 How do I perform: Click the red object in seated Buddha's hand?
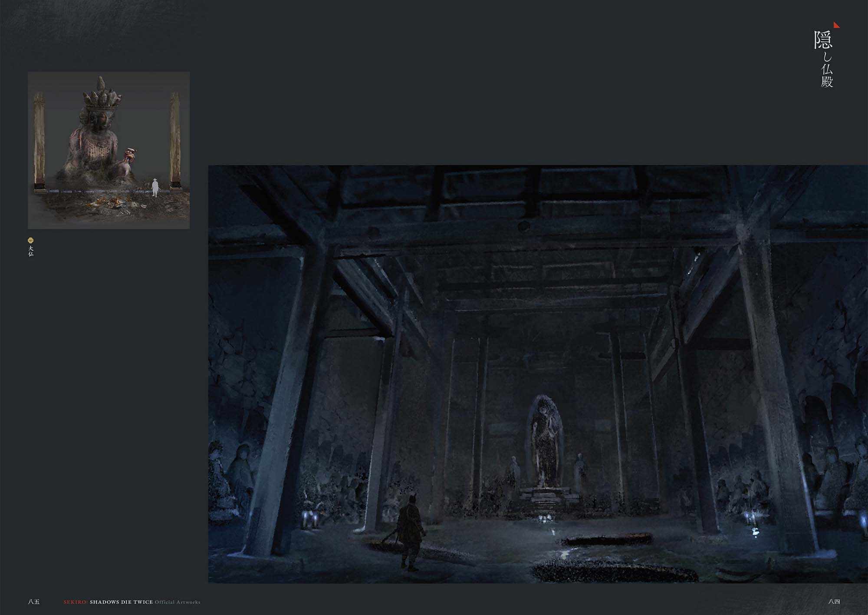131,155
